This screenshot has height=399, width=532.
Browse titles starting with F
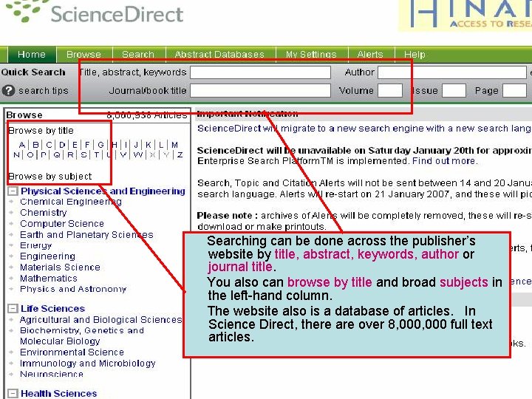pos(87,145)
